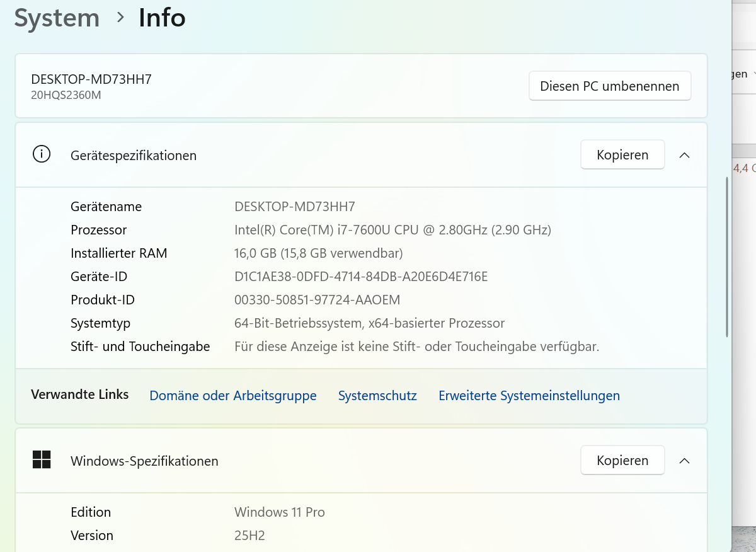Select the Geräte-ID value D1C1AE38-0DFD

pyautogui.click(x=361, y=277)
